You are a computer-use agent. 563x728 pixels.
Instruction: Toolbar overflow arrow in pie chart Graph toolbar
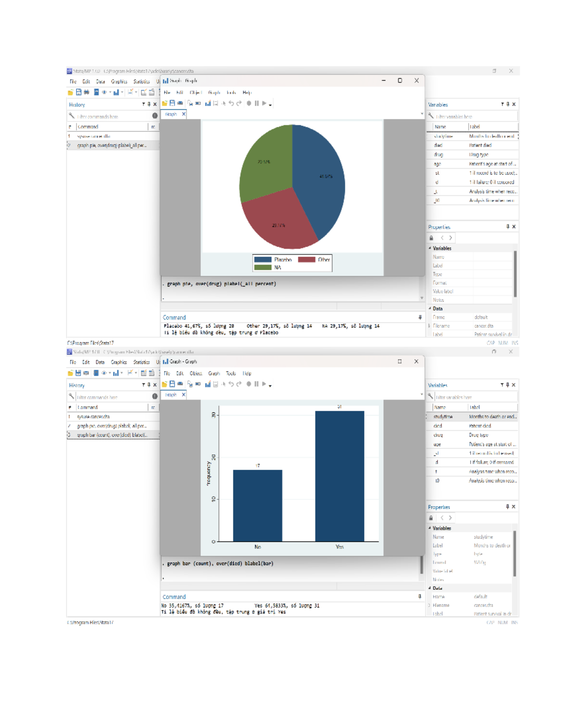(270, 105)
